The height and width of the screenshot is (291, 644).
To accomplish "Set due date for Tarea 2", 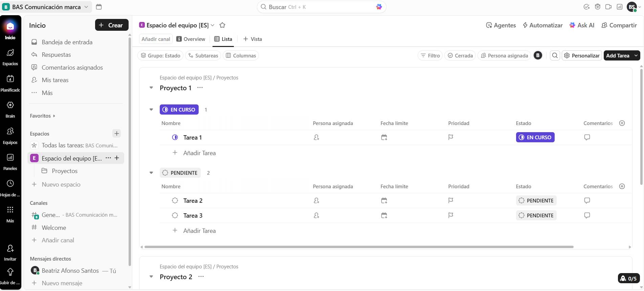I will point(384,201).
